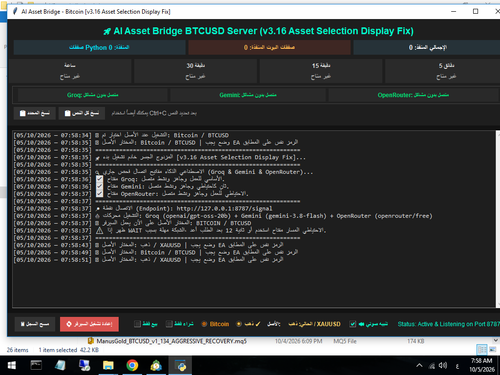Open Google Chrome from the taskbar

pos(132,365)
